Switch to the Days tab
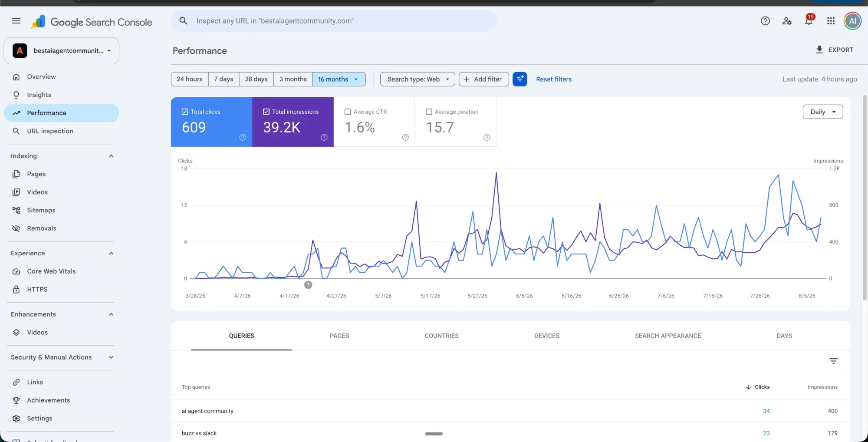This screenshot has width=868, height=442. (784, 336)
